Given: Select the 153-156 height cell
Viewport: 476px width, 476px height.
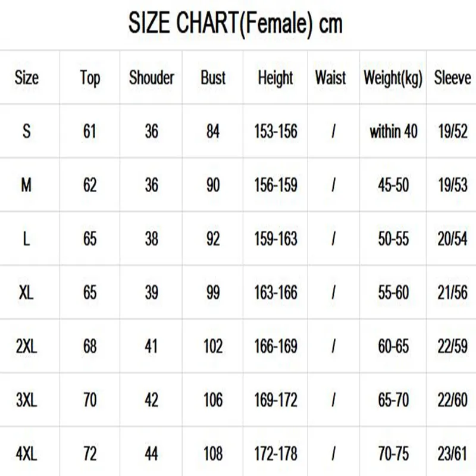Looking at the screenshot, I should 275,131.
